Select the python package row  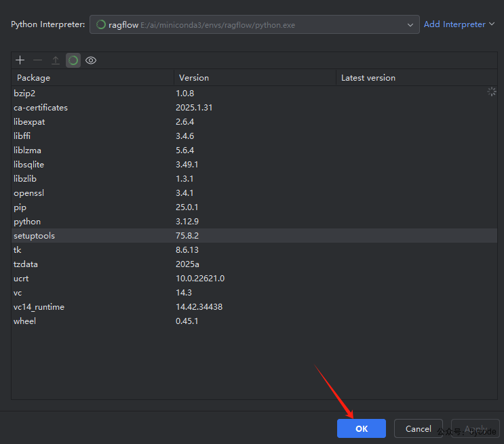[254, 222]
